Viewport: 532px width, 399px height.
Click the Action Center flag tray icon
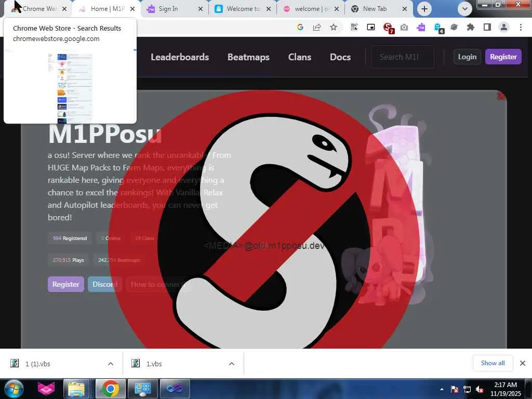coord(455,389)
